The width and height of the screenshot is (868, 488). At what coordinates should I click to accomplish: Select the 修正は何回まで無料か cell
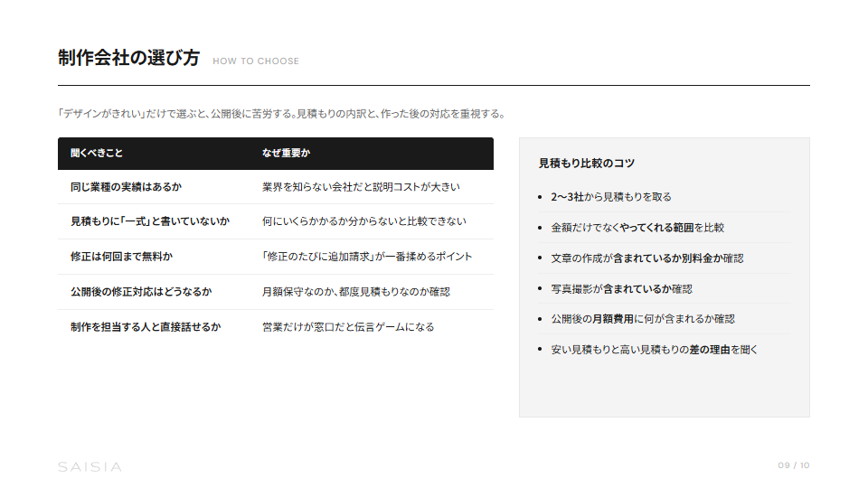(121, 257)
